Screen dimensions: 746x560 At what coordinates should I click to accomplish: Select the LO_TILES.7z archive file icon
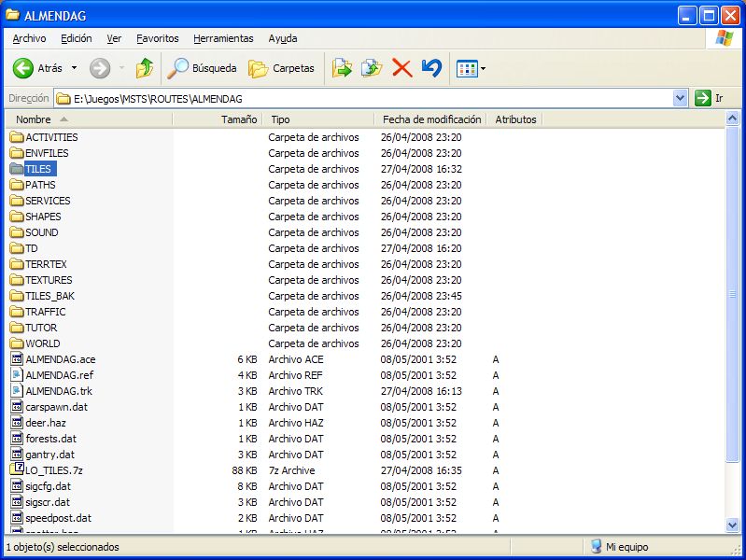[x=17, y=470]
